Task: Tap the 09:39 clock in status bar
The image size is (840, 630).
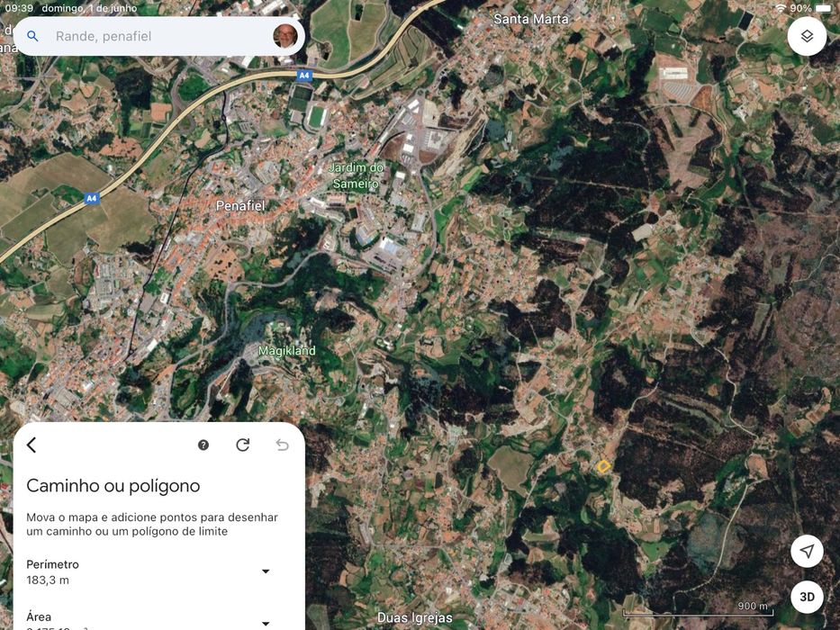Action: point(19,9)
